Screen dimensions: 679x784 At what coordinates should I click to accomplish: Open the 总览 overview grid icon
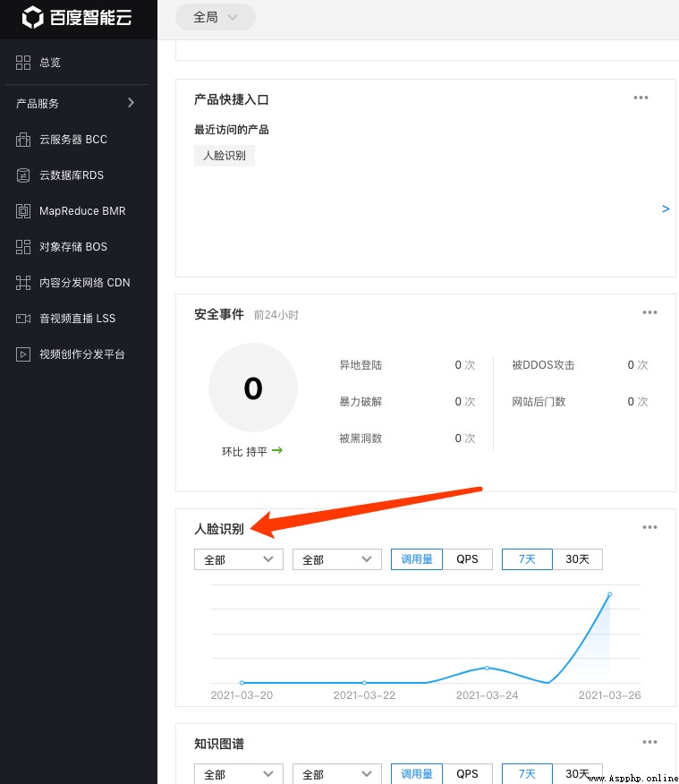(23, 63)
